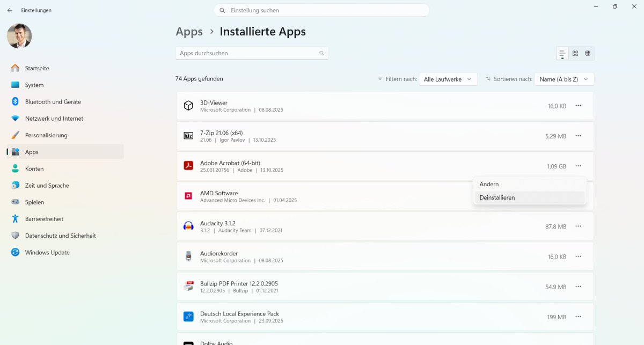Click the Bullzip PDF Printer icon

click(x=188, y=286)
